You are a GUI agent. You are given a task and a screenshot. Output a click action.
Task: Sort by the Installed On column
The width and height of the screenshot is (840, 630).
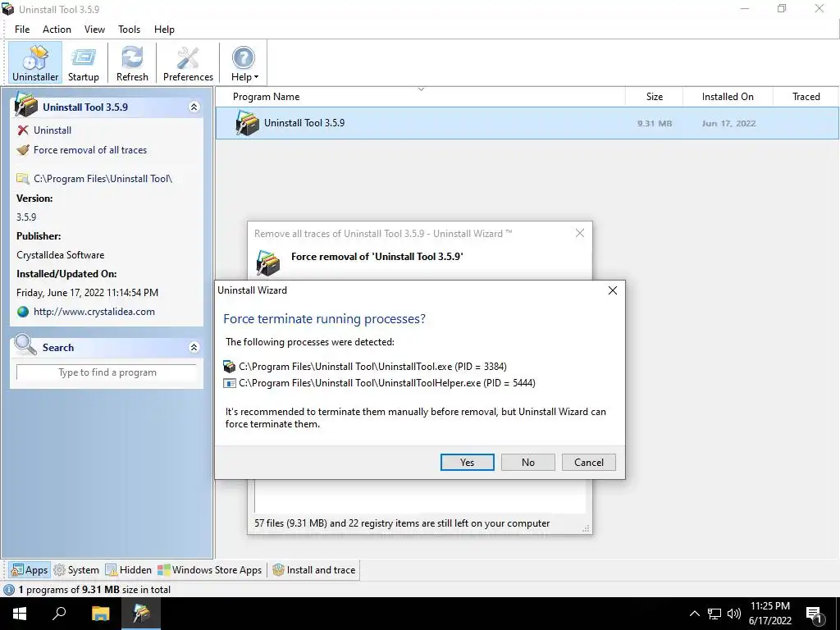click(x=728, y=97)
